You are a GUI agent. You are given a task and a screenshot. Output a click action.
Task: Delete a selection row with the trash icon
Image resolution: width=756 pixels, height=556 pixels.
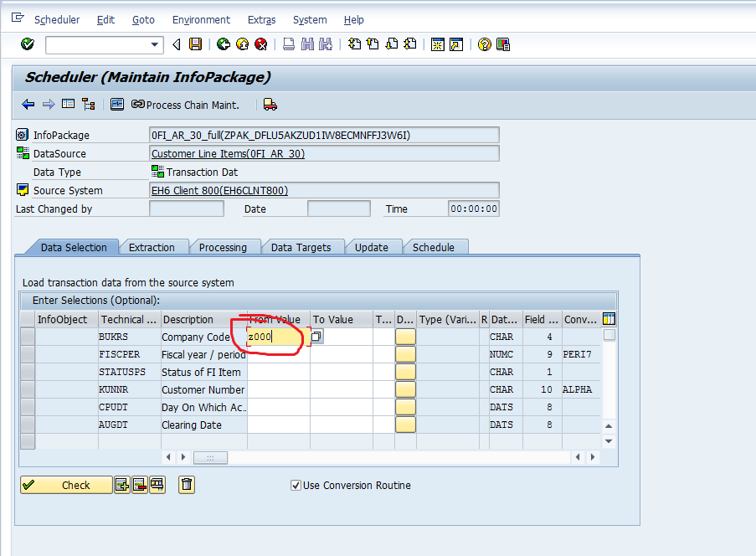click(x=186, y=485)
